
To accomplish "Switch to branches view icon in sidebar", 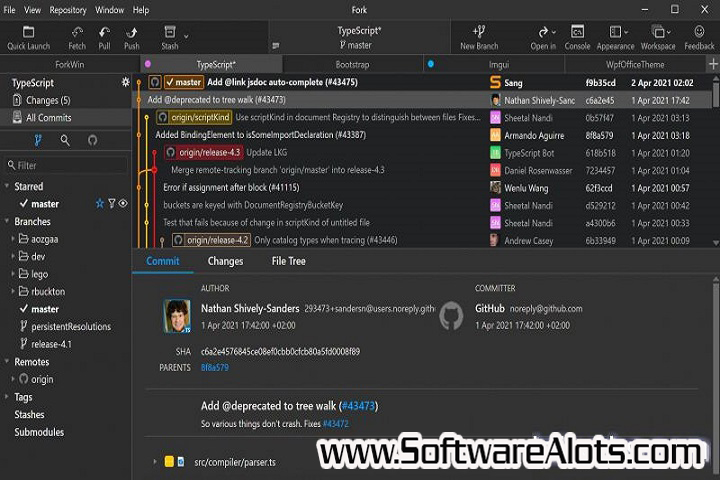I will click(x=38, y=140).
